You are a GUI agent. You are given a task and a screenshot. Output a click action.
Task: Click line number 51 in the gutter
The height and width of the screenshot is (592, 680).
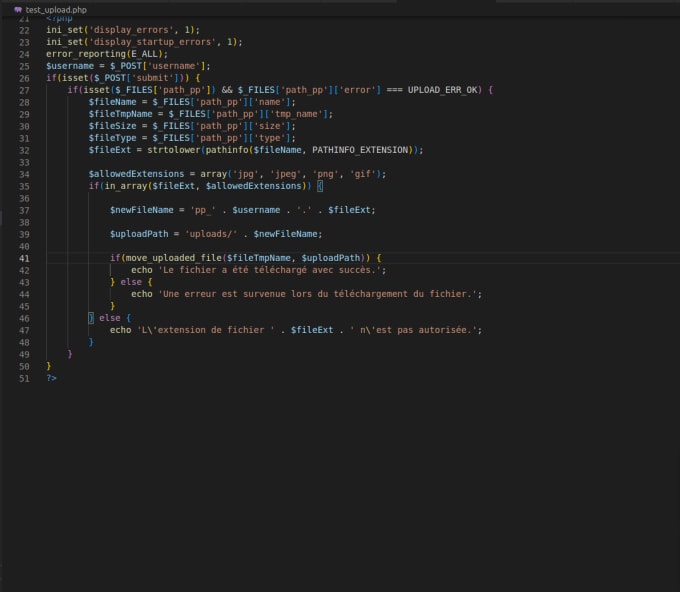[24, 379]
